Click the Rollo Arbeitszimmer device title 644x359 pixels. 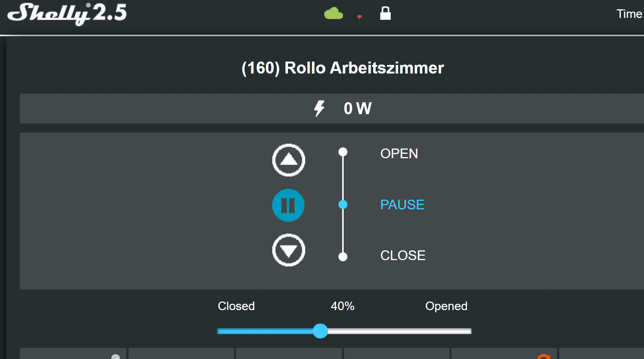[343, 68]
